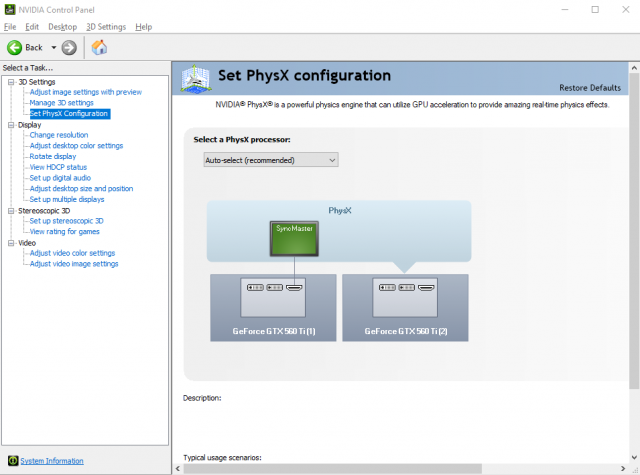Collapse the Display tree node
The height and width of the screenshot is (475, 640).
[x=10, y=125]
